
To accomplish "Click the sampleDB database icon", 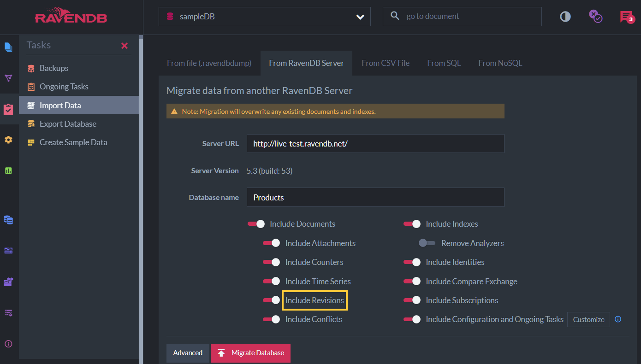I will coord(170,17).
